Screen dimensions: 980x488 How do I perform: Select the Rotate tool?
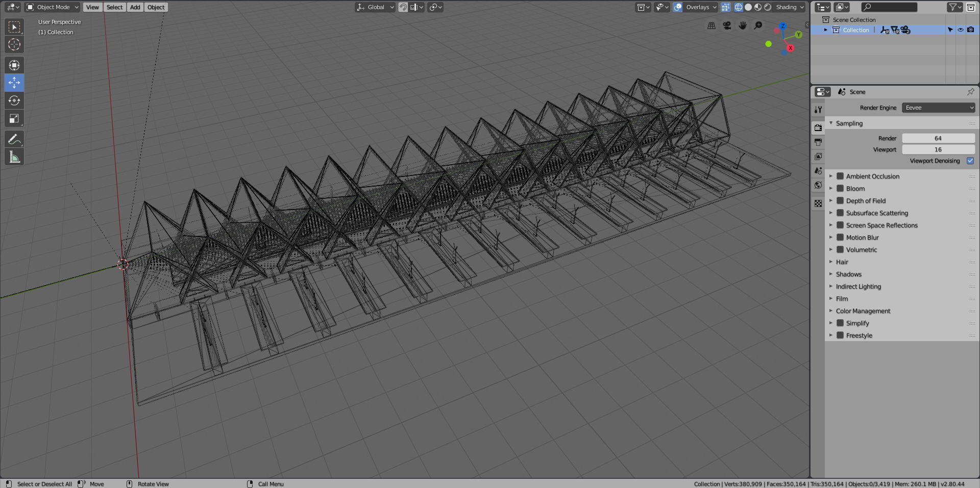pos(14,100)
